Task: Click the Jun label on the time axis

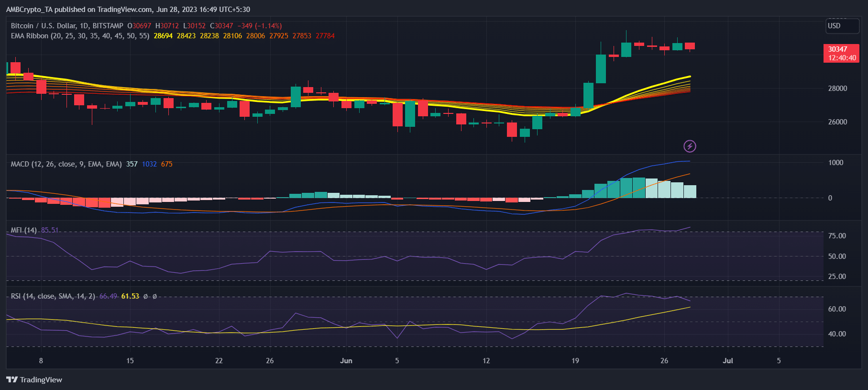Action: click(x=346, y=361)
